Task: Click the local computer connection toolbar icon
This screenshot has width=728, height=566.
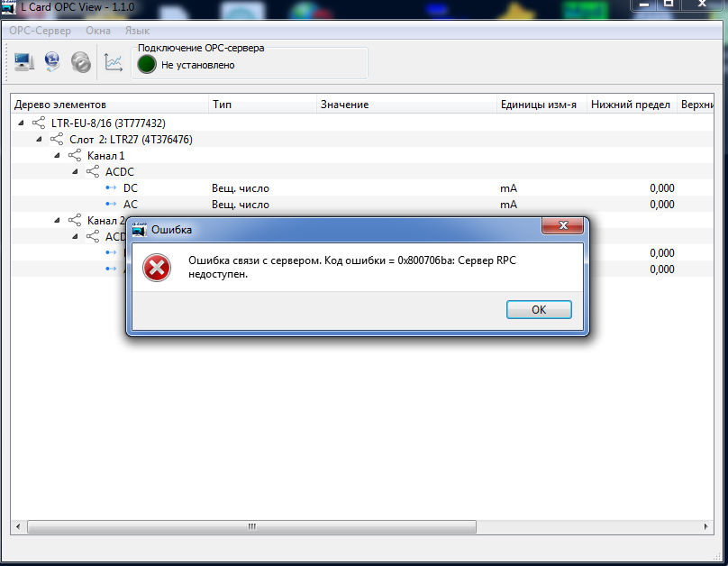Action: click(24, 62)
